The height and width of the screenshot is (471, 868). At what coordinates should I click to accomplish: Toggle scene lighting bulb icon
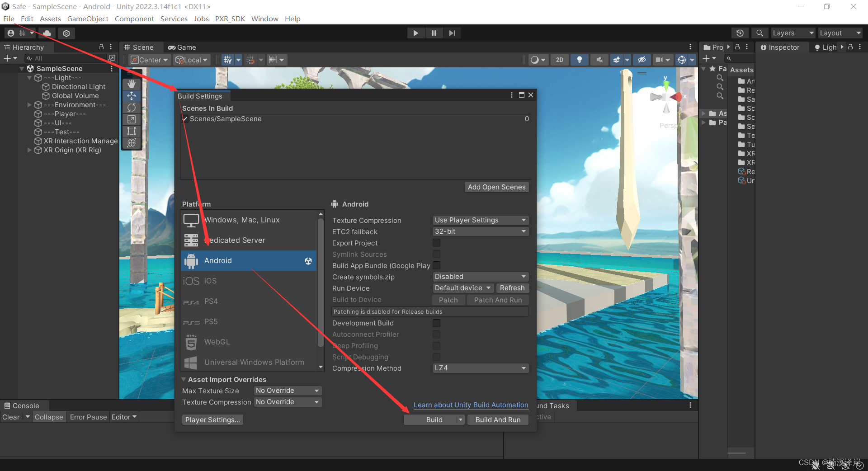click(580, 60)
